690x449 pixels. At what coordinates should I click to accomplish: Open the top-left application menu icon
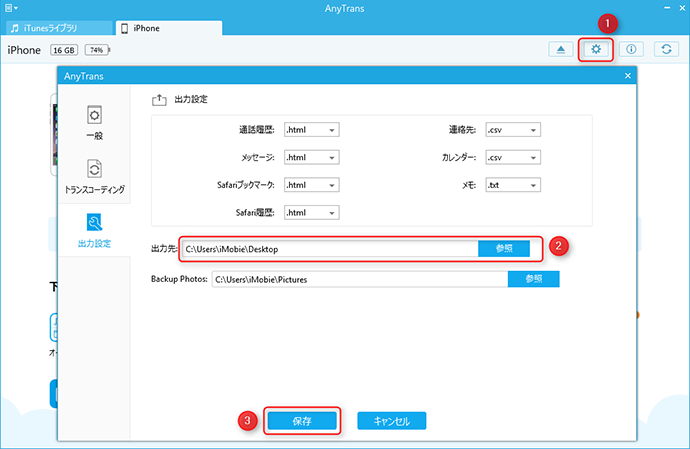(x=11, y=8)
